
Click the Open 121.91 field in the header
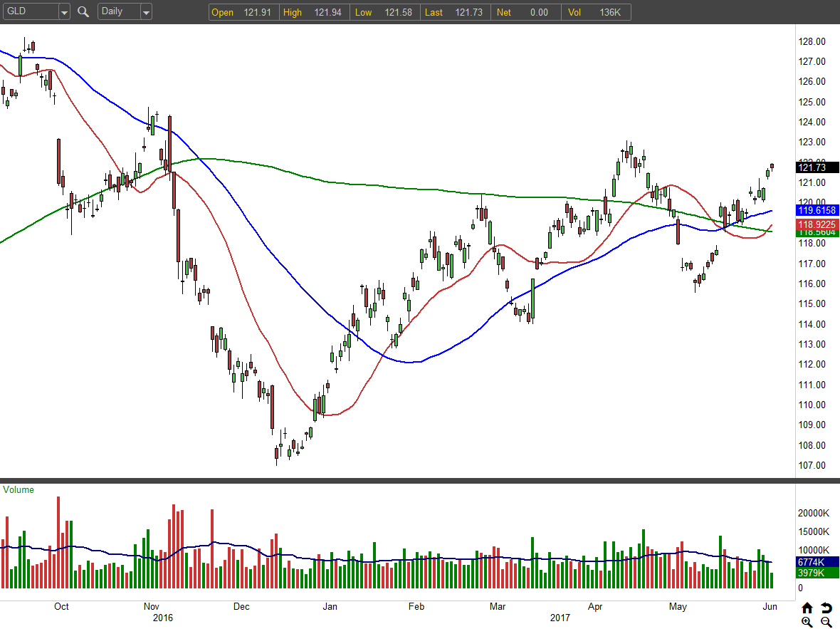pos(243,11)
